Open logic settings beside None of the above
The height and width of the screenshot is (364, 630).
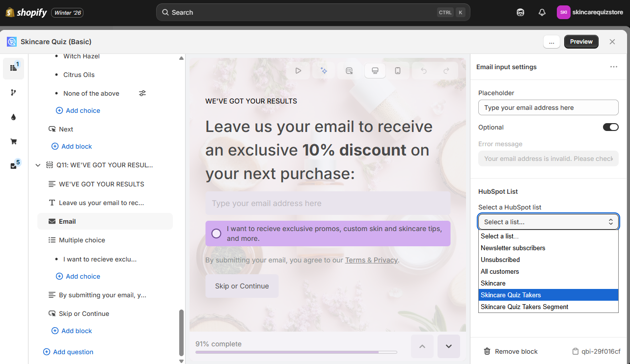pyautogui.click(x=142, y=93)
